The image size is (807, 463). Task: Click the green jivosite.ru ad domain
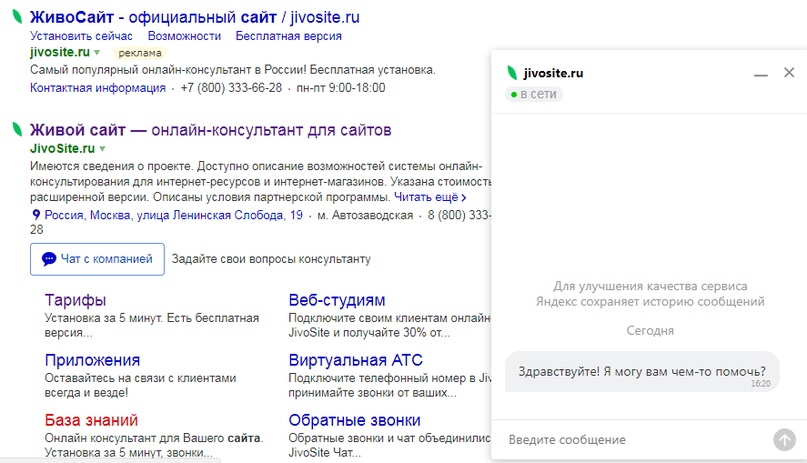tap(60, 52)
